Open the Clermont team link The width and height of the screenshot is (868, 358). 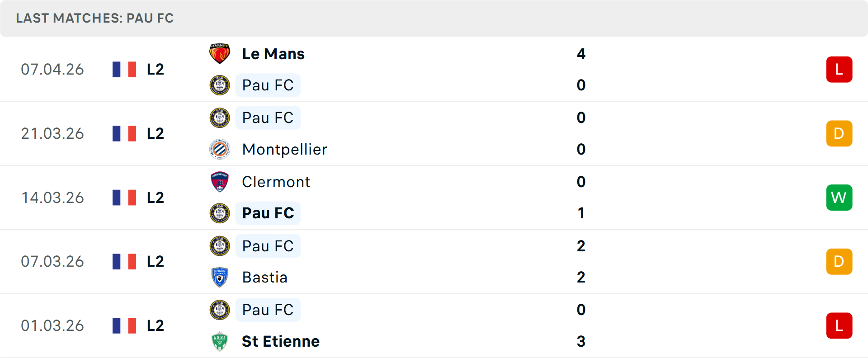click(x=276, y=182)
